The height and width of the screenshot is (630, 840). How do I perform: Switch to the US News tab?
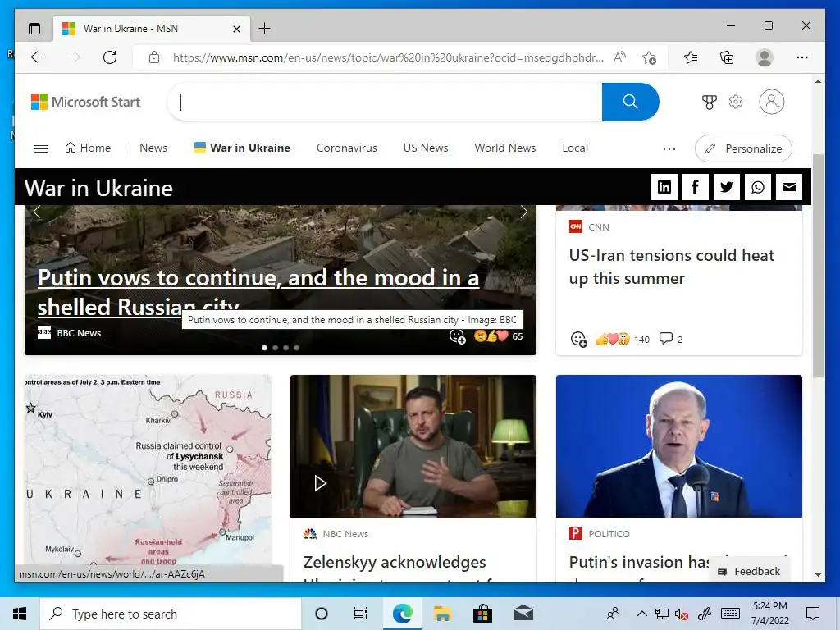click(x=426, y=148)
